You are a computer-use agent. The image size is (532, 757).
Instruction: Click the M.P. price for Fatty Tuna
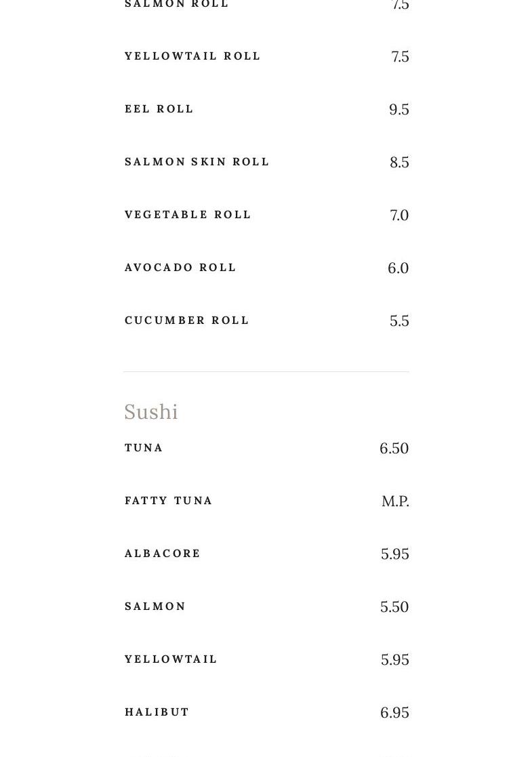point(395,502)
